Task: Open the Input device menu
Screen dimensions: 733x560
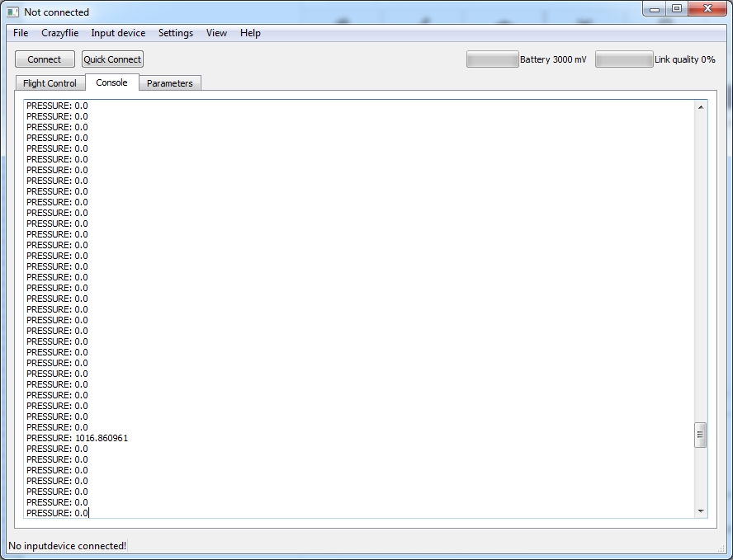Action: tap(118, 33)
